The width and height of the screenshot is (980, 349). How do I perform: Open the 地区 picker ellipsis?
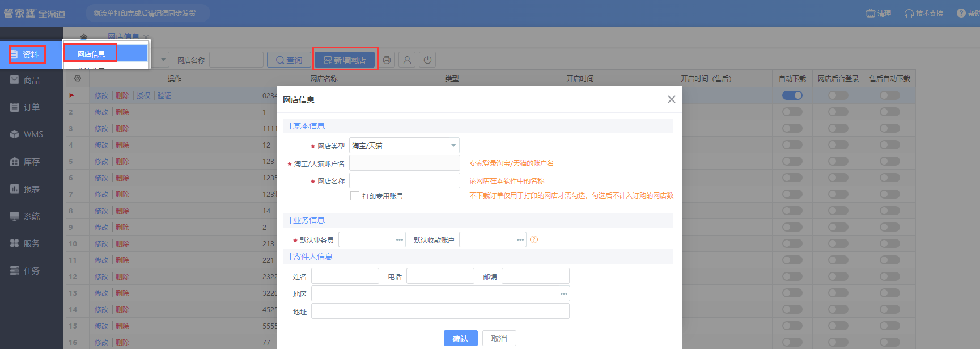click(564, 294)
